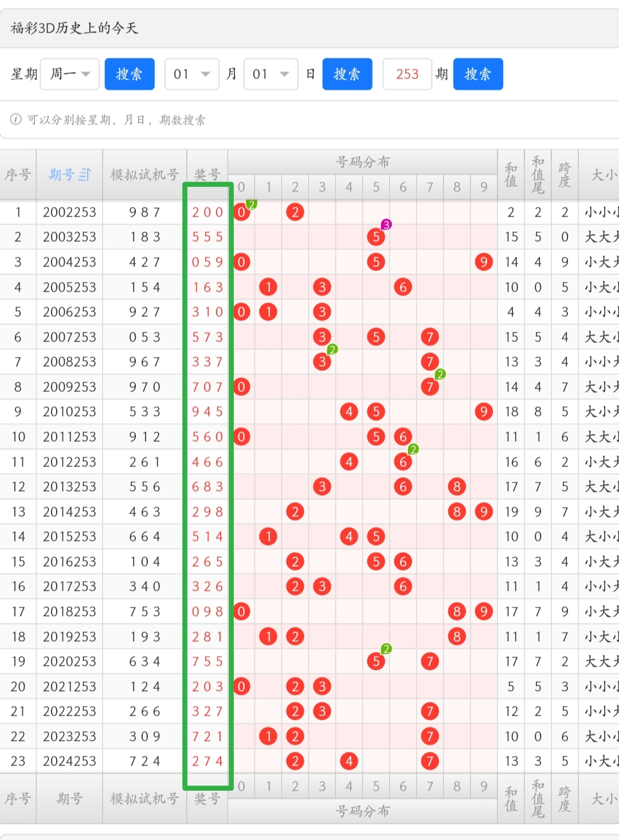Viewport: 619px width, 840px height.
Task: Select period number 2016253
Action: coord(69,562)
